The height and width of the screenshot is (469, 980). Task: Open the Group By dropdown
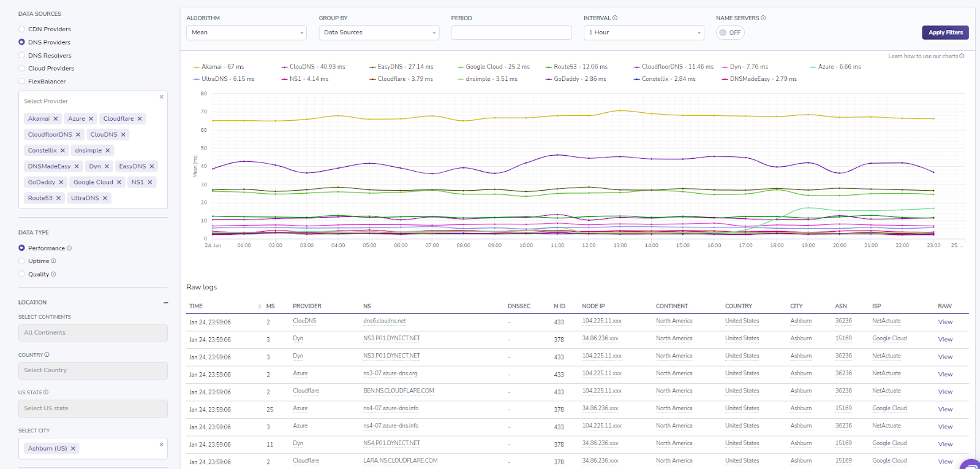point(379,33)
